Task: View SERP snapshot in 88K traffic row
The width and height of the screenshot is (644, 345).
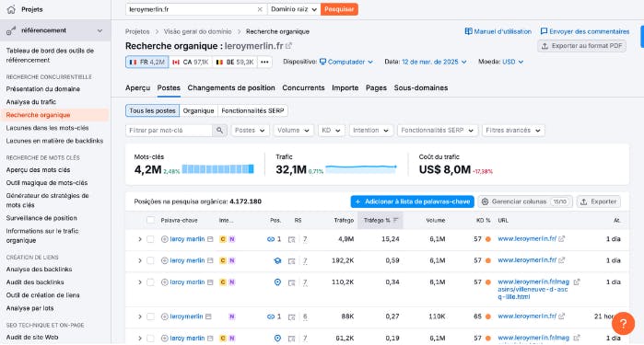Action: (292, 316)
